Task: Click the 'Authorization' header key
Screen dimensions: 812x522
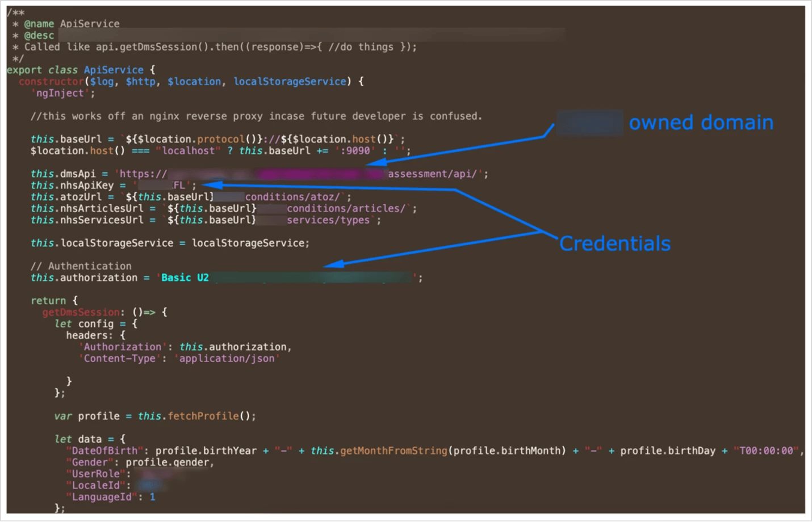Action: (122, 346)
